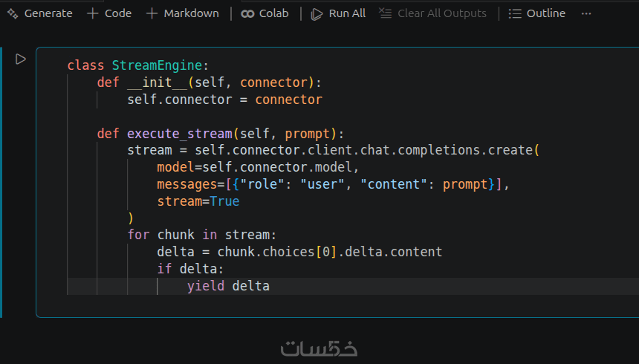The height and width of the screenshot is (364, 639).
Task: Click the model=self.connector.model line
Action: pyautogui.click(x=258, y=167)
